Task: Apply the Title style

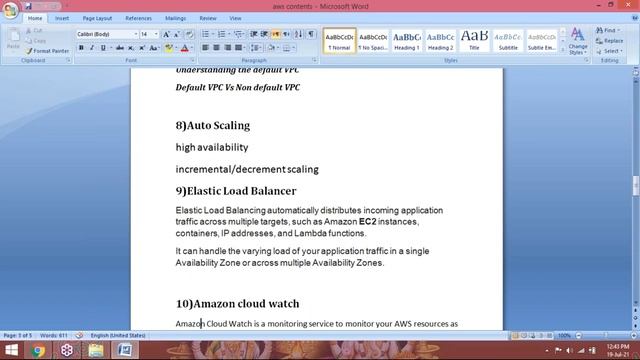Action: click(474, 40)
